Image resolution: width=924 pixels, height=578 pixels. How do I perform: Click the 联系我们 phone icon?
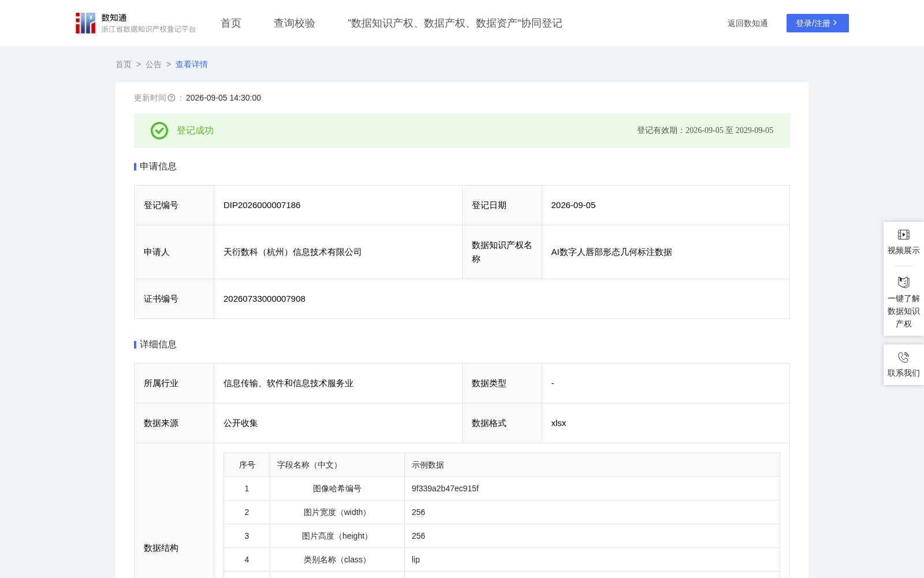click(x=904, y=357)
